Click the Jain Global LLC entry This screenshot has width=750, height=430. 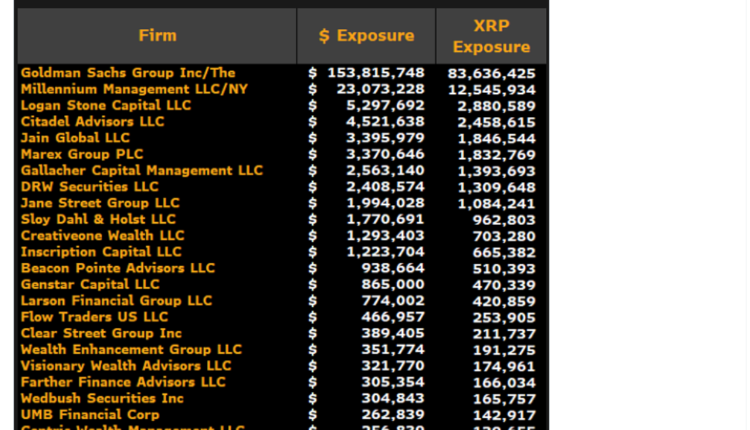75,138
